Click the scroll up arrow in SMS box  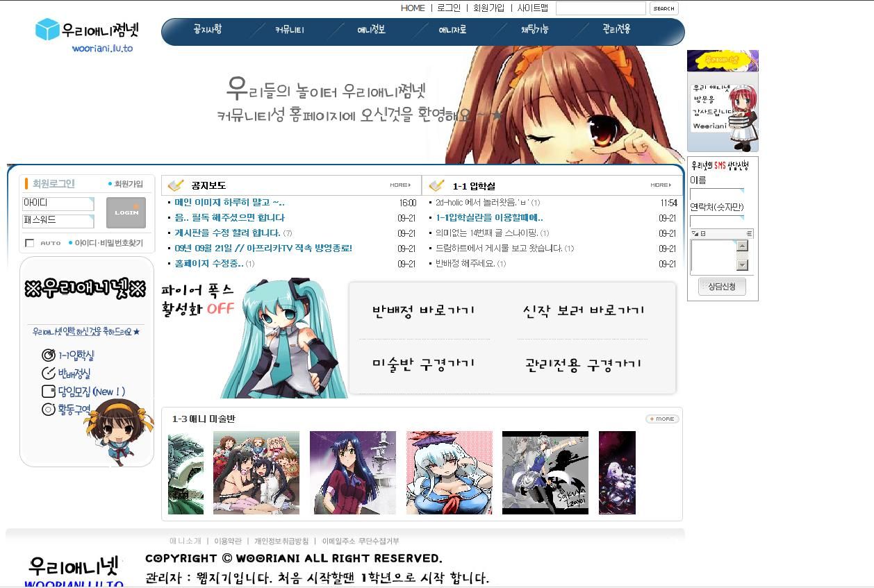click(x=743, y=246)
